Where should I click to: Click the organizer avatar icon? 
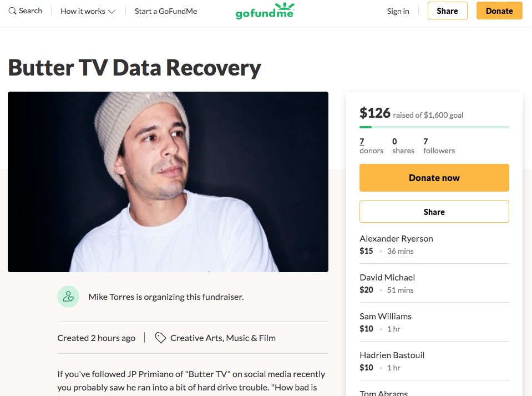coord(68,297)
